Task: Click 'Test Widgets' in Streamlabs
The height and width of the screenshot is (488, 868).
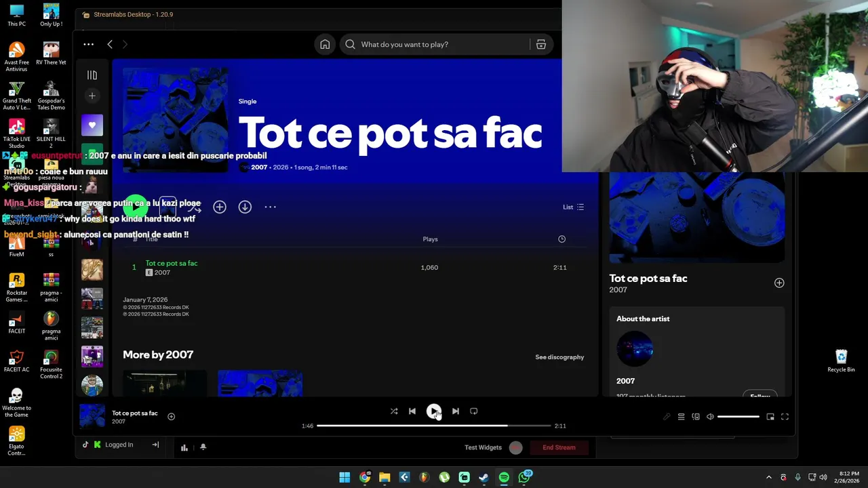Action: [483, 447]
